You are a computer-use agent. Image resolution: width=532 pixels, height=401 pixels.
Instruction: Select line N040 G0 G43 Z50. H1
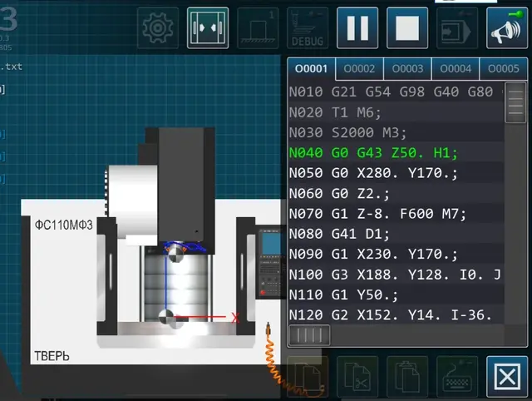(x=373, y=153)
